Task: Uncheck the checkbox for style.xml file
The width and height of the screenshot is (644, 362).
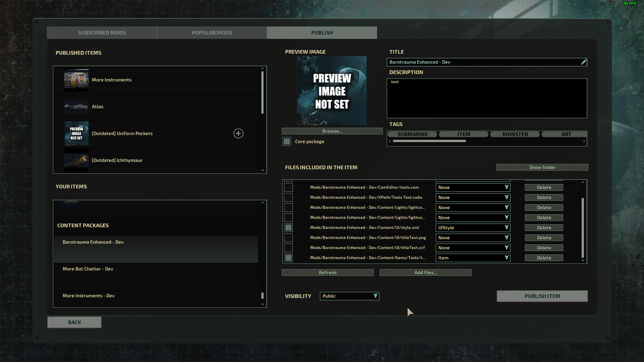Action: click(288, 228)
